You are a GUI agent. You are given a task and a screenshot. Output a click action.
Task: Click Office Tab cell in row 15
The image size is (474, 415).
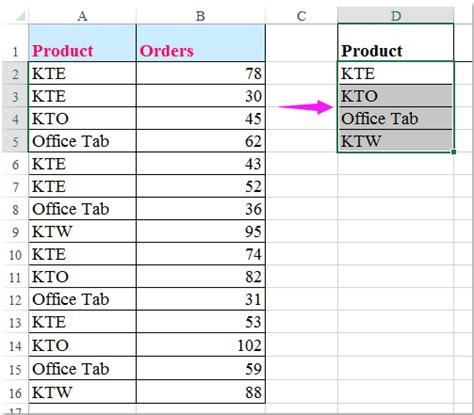[82, 369]
